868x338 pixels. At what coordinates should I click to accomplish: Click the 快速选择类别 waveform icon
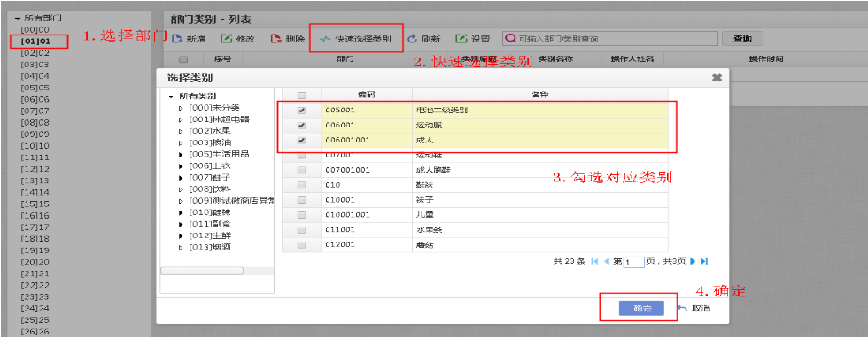[x=325, y=39]
